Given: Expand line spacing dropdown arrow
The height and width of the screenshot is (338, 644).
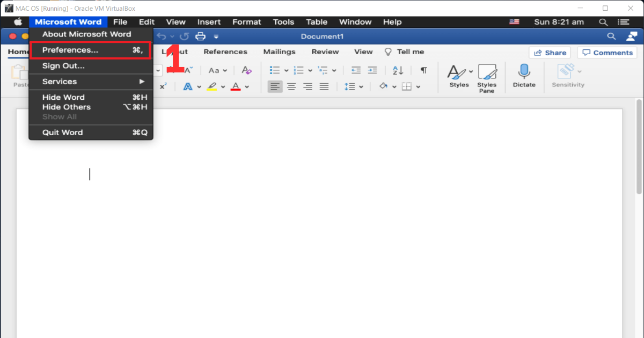Looking at the screenshot, I should (x=361, y=87).
